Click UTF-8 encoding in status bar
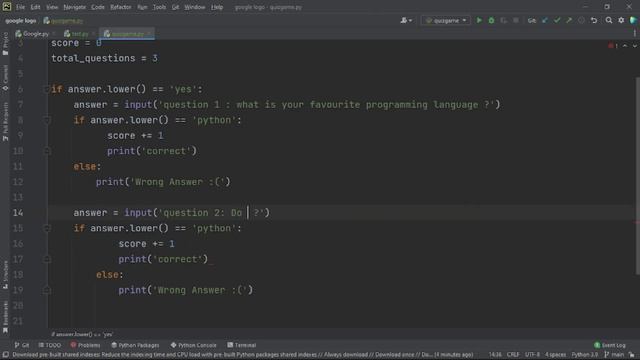 click(532, 355)
